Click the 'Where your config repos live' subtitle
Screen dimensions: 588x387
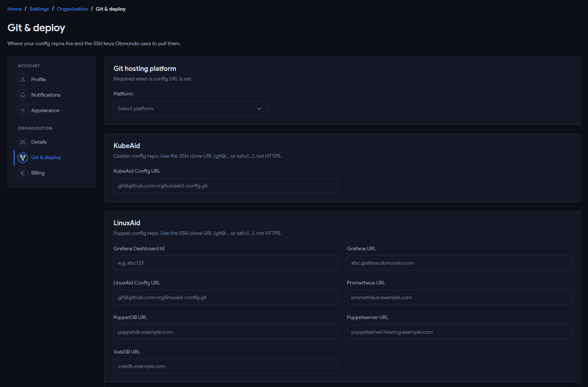(x=94, y=43)
